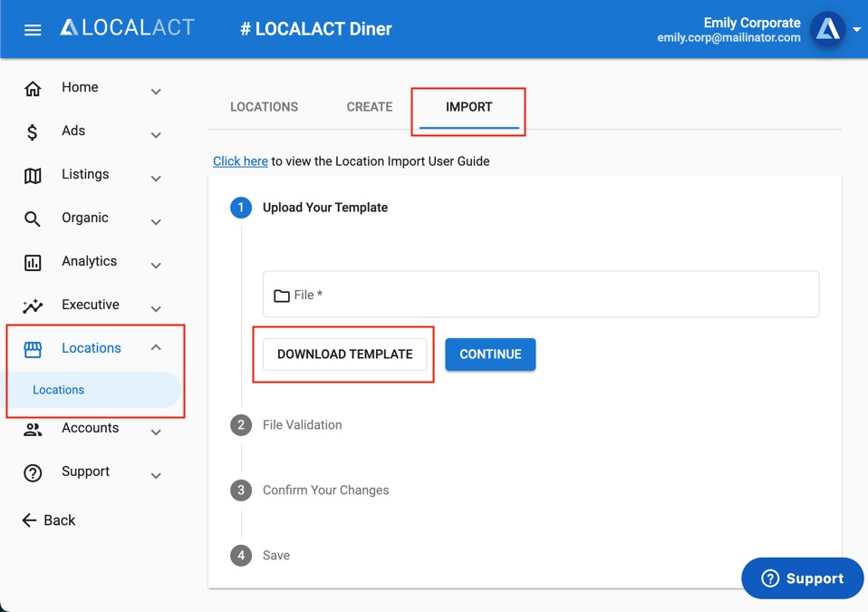
Task: Click the Executive sparkline icon
Action: coord(33,306)
